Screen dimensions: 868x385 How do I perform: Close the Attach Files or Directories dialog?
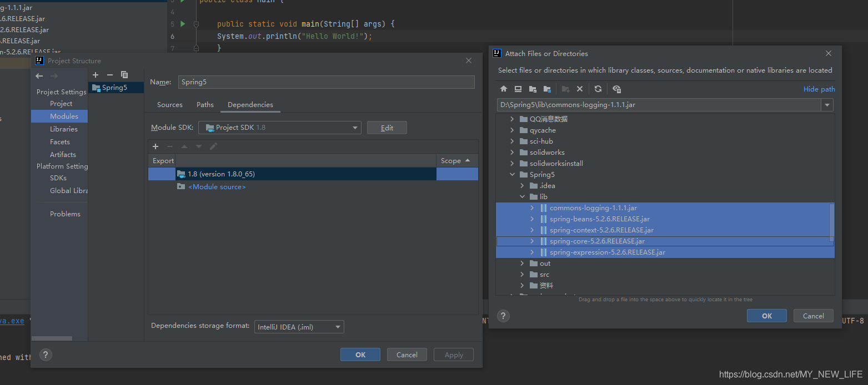[829, 53]
